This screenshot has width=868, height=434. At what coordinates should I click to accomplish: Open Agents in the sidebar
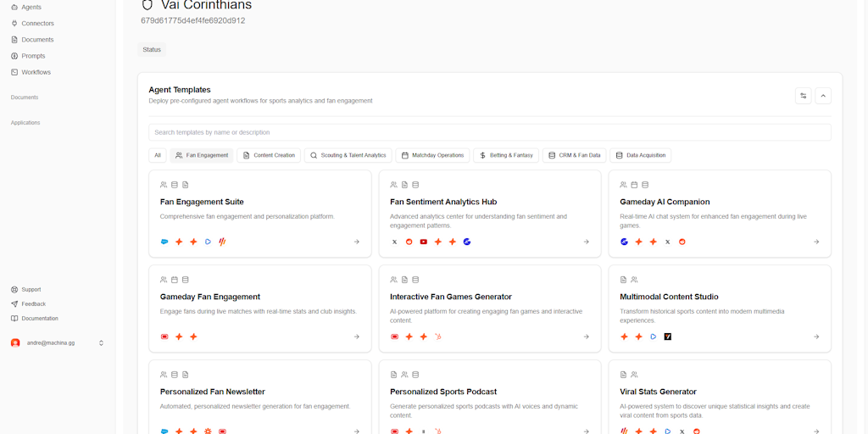[26, 7]
